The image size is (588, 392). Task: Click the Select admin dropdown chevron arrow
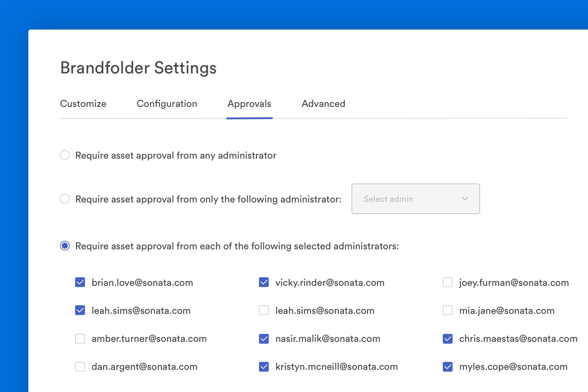pos(465,199)
